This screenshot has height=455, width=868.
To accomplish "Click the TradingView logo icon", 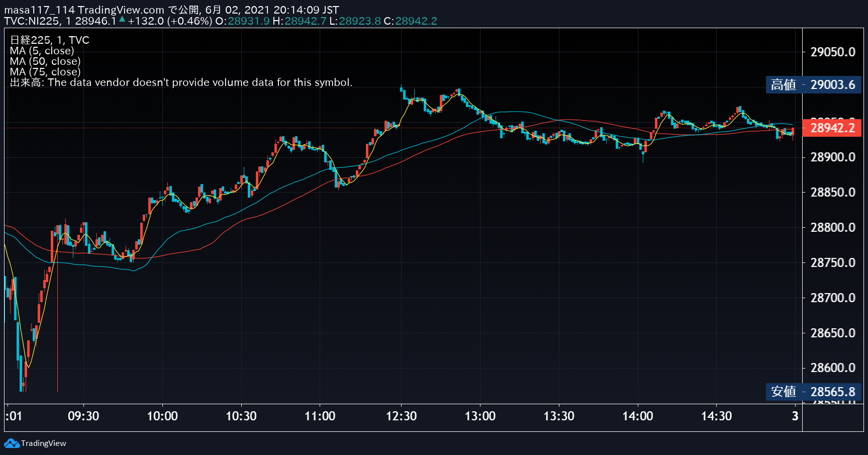I will (x=12, y=443).
